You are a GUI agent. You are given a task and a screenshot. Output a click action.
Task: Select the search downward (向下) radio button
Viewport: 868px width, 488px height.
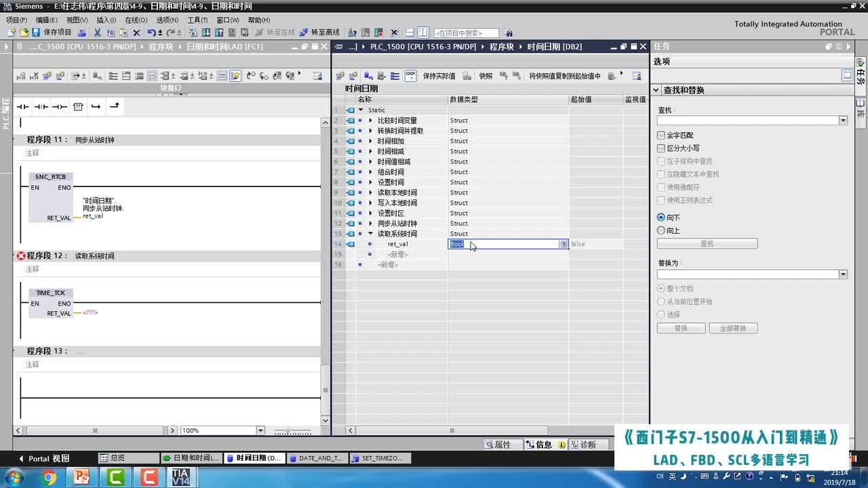pyautogui.click(x=661, y=218)
